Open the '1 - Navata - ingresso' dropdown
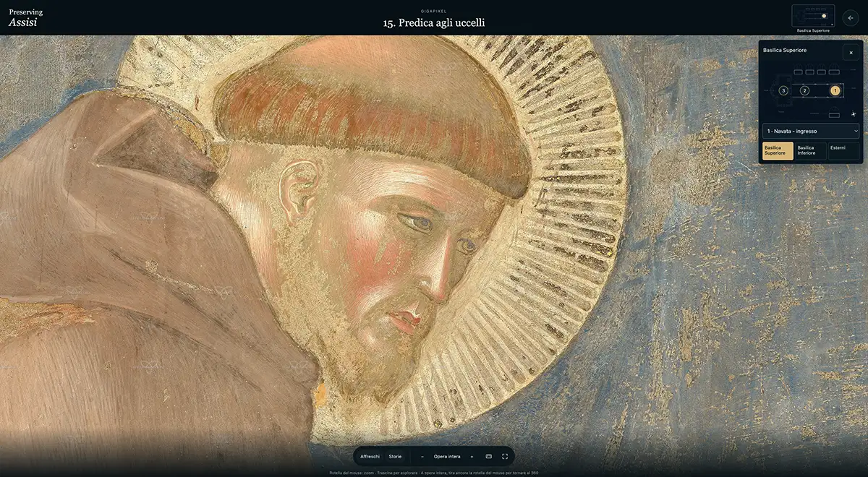The image size is (868, 477). coord(811,131)
